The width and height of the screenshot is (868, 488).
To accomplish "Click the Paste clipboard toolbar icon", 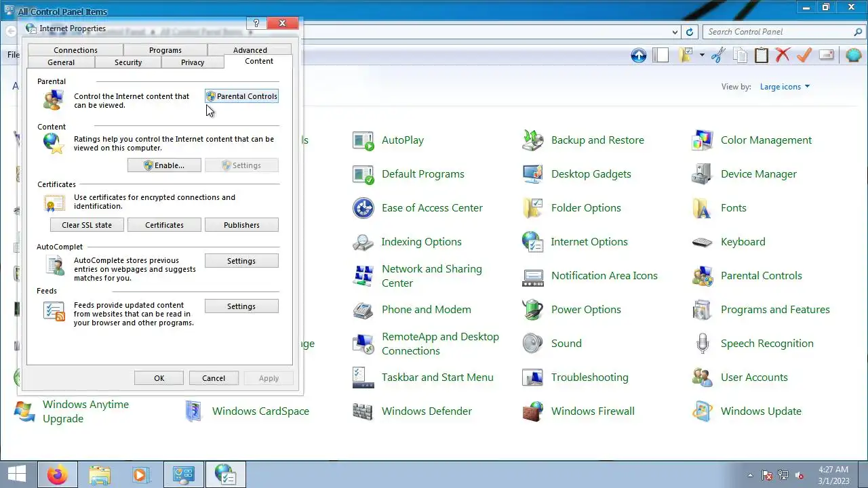I will pyautogui.click(x=762, y=56).
